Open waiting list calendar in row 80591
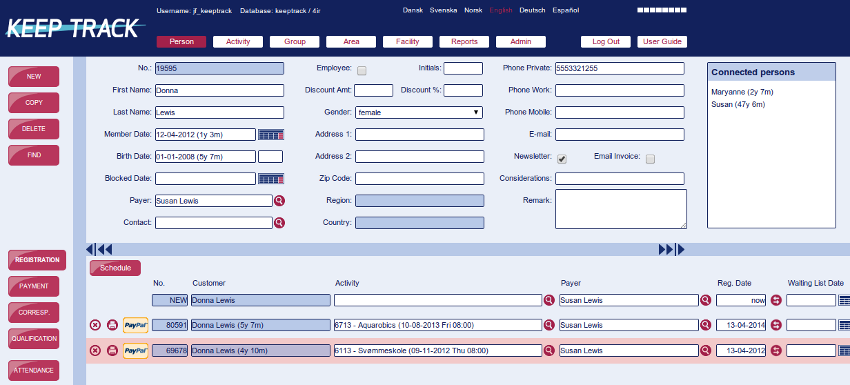 (844, 325)
